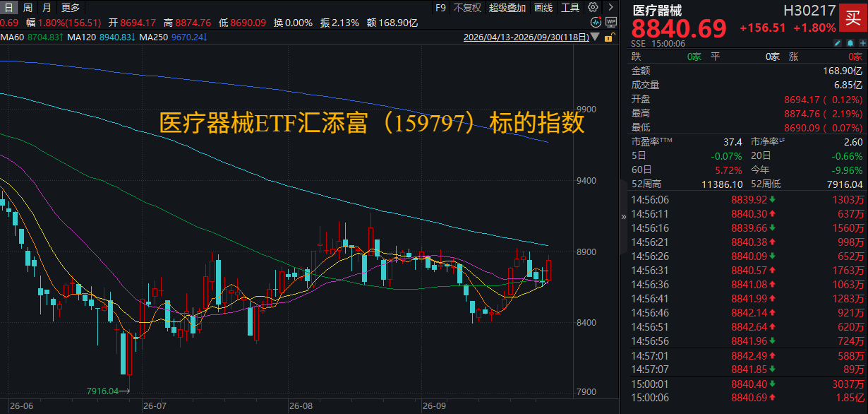868x414 pixels.
Task: Select the 14:56:31 tick row
Action: point(747,271)
